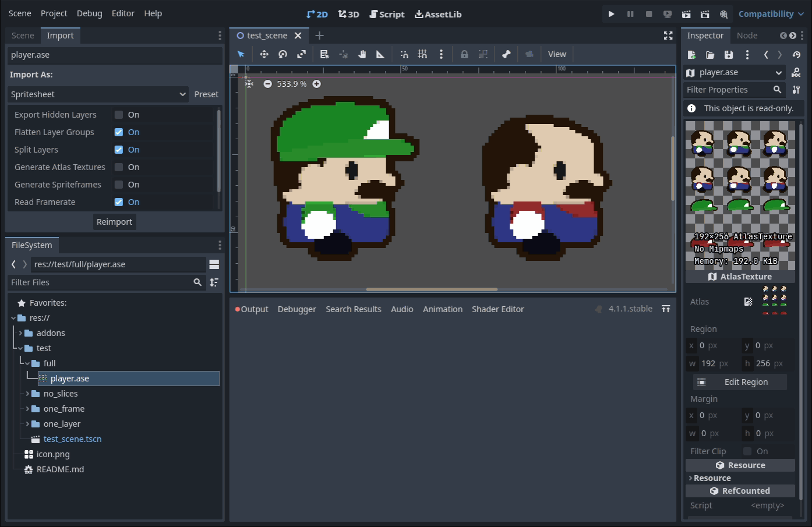Open Movie Maker mode icon
812x527 pixels.
click(723, 14)
